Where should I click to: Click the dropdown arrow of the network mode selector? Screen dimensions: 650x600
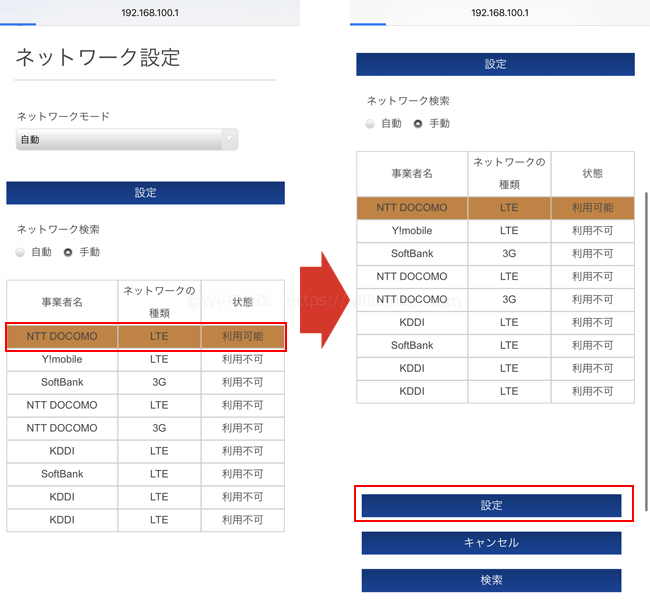point(229,139)
